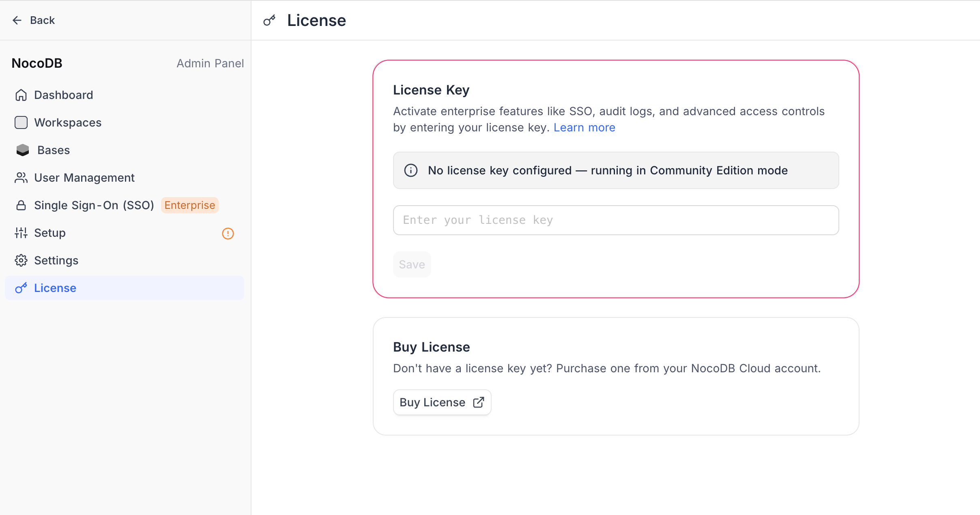Open the Workspaces menu item
The image size is (980, 515).
(125, 122)
